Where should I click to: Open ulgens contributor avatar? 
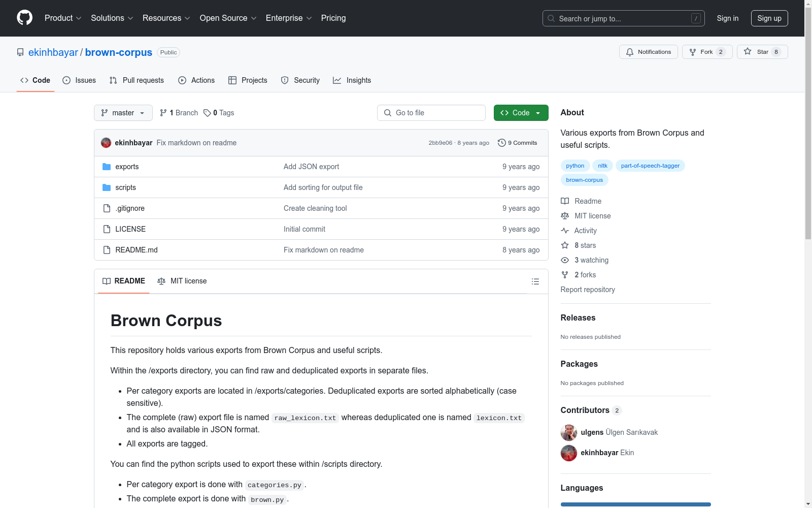pos(569,432)
